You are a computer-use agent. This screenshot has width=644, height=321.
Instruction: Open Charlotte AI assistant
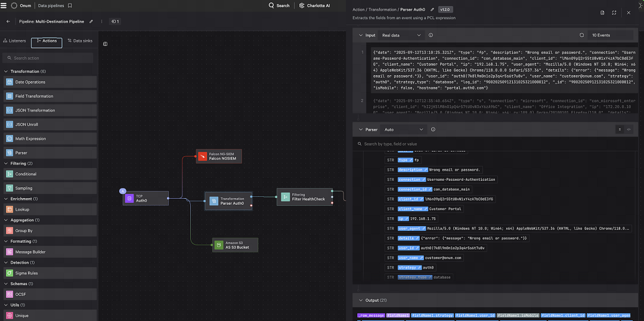[x=315, y=6]
